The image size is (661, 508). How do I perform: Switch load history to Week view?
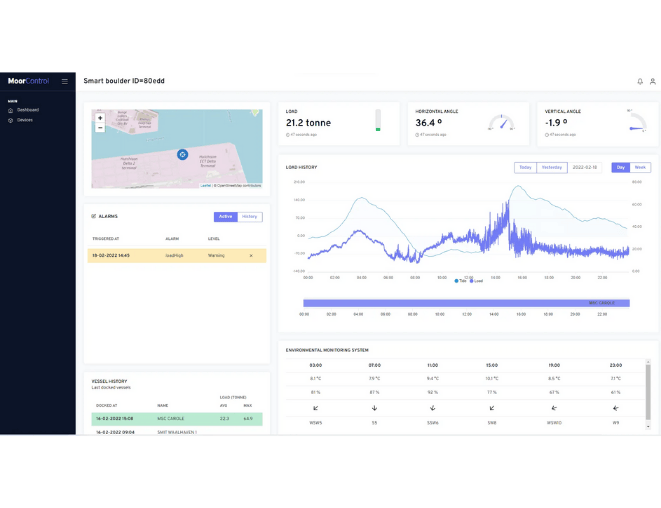(x=640, y=168)
